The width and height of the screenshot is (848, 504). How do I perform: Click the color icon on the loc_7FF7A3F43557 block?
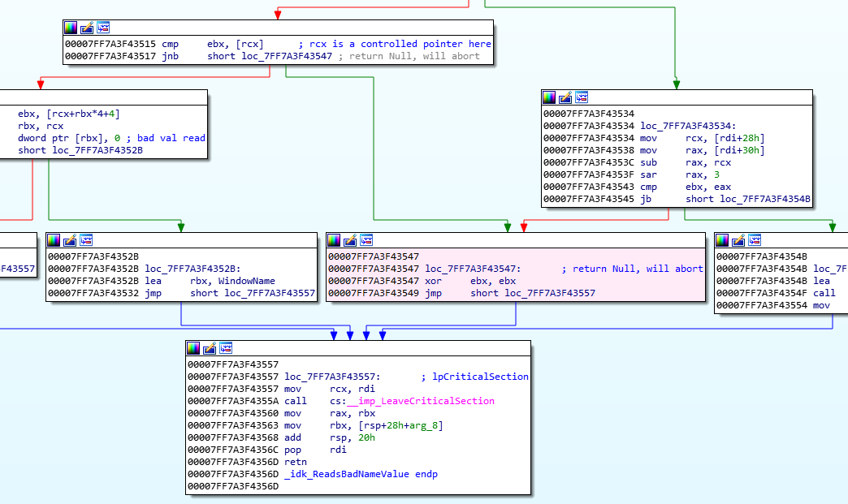pos(194,348)
